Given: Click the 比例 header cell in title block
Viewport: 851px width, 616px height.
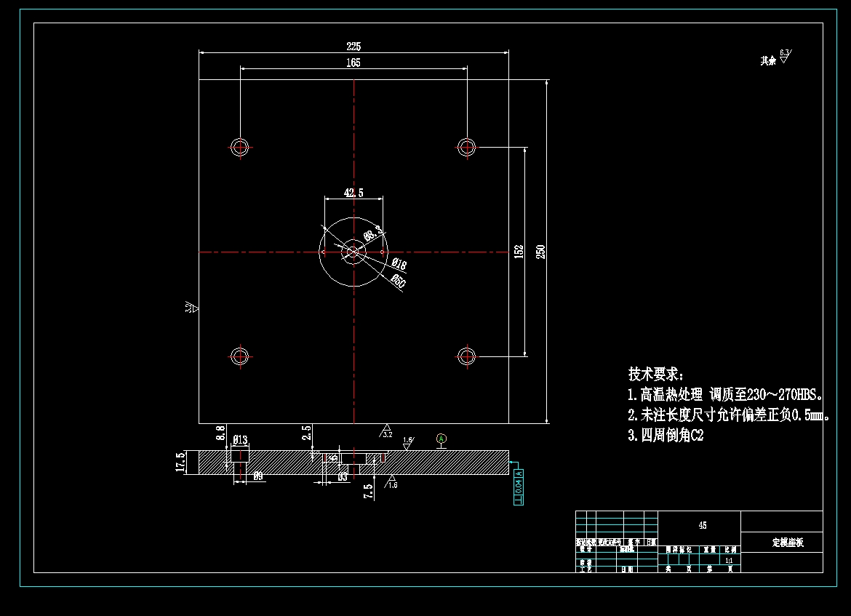Looking at the screenshot, I should (730, 550).
